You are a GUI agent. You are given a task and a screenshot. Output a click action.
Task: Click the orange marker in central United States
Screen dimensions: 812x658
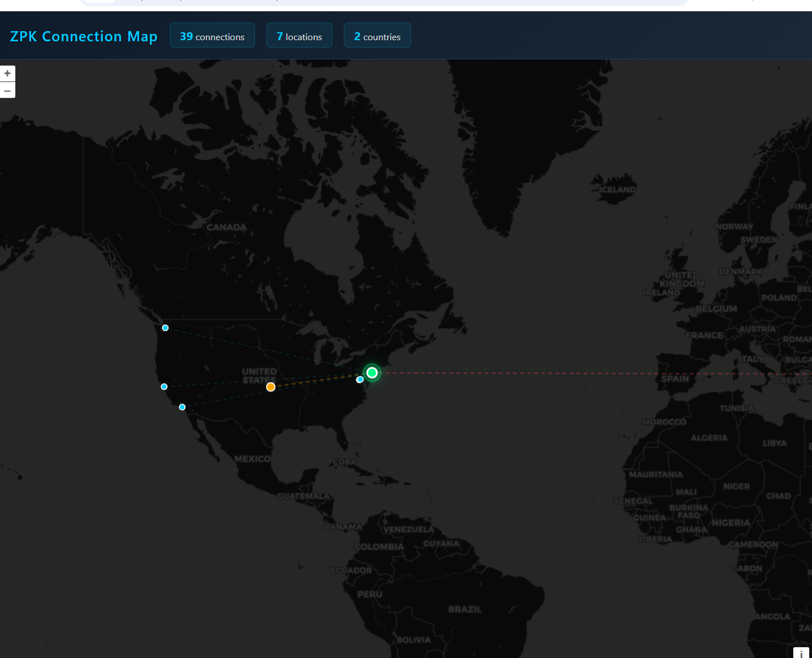pyautogui.click(x=271, y=386)
